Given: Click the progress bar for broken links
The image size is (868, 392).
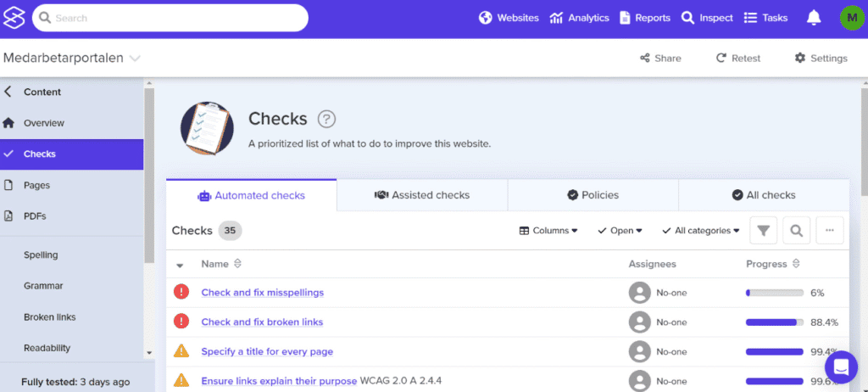Looking at the screenshot, I should point(774,322).
